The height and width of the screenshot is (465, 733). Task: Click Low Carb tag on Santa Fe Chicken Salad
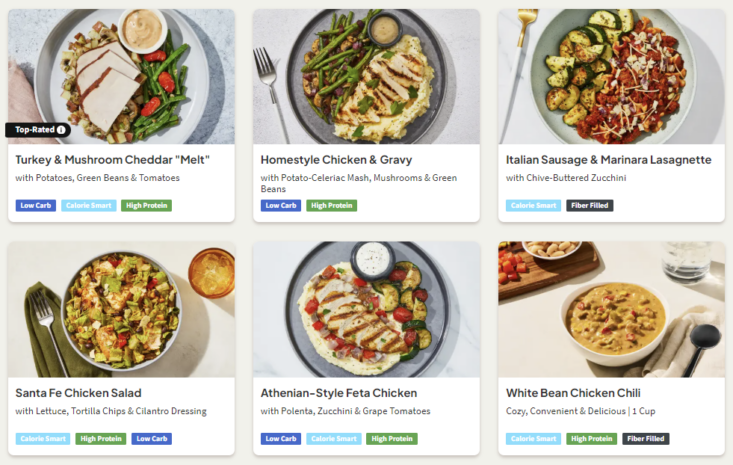click(151, 439)
